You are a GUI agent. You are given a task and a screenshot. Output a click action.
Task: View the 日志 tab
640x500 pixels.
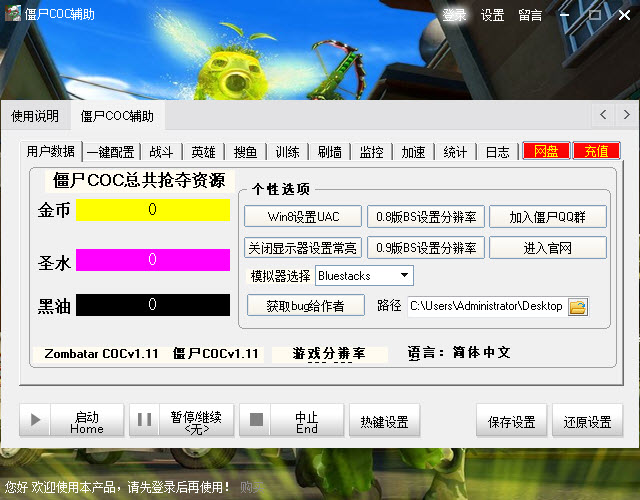pos(498,152)
